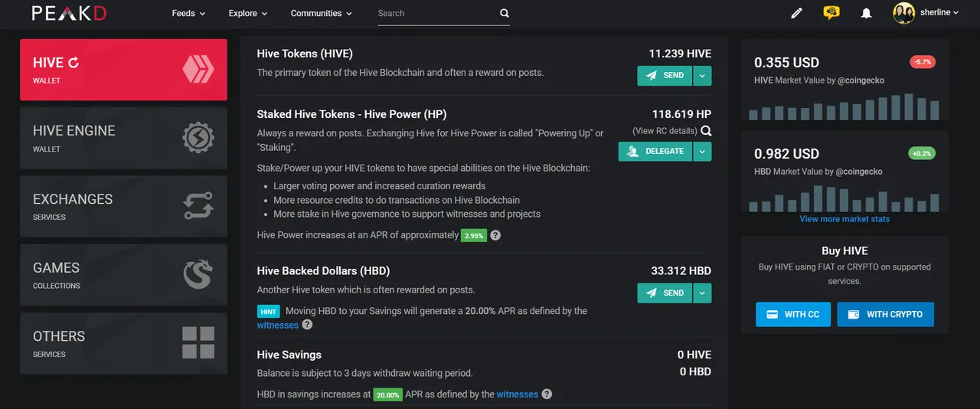Image resolution: width=980 pixels, height=409 pixels.
Task: Click the 11.239 HIVE balance
Action: coord(680,54)
